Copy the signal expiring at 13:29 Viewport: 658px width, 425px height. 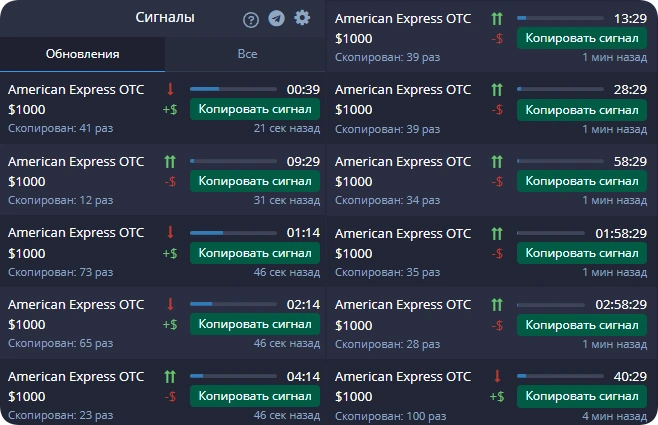(x=582, y=38)
